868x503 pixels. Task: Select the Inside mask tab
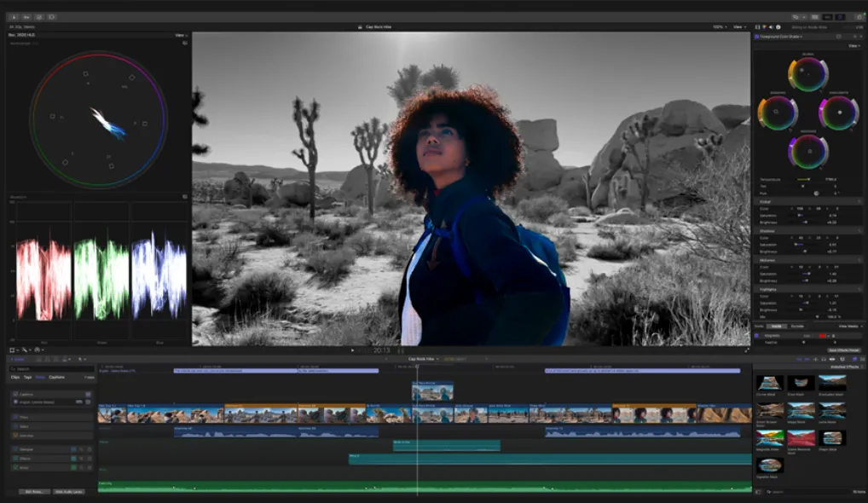(777, 327)
